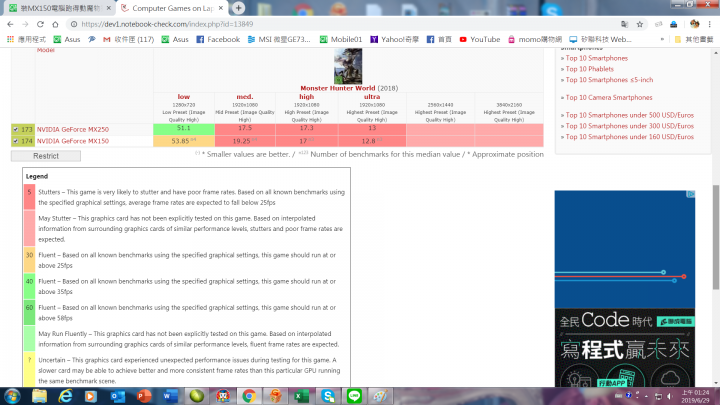Switch to Computer Games on Laptop tab

pyautogui.click(x=172, y=8)
